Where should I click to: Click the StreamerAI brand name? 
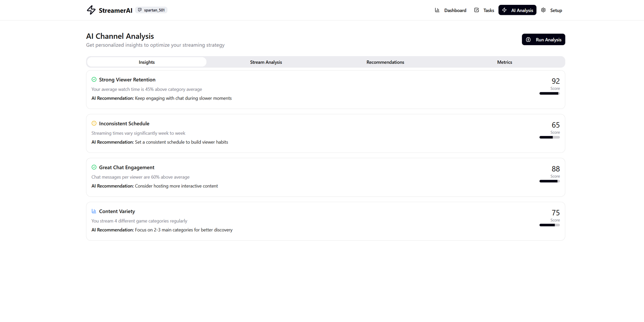115,10
